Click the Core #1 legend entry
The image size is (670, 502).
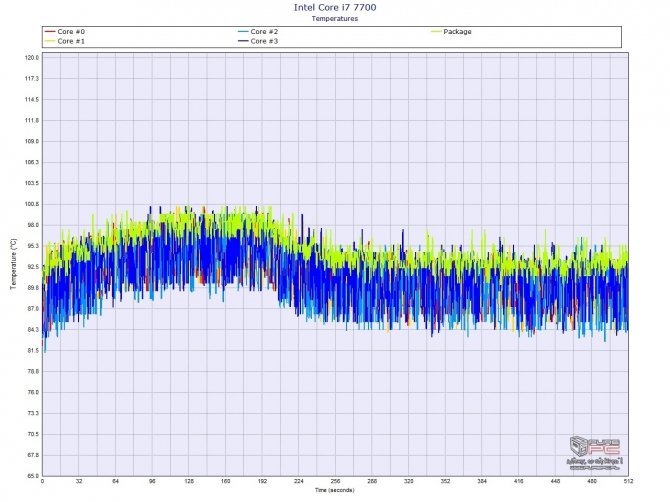65,41
